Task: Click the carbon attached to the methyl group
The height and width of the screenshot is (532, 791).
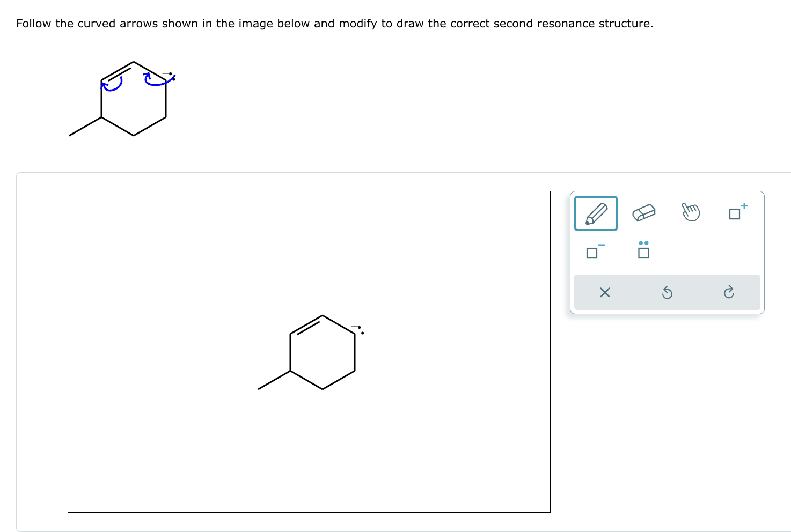Action: click(291, 371)
